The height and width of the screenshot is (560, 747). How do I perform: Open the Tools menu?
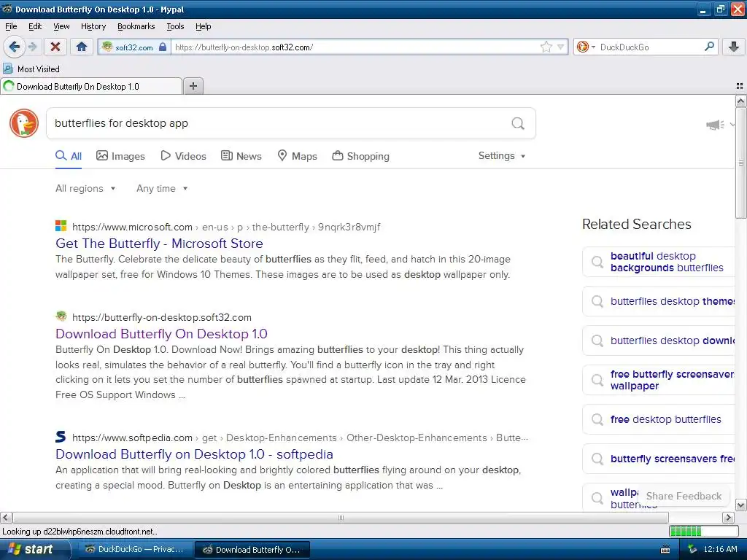(x=175, y=26)
